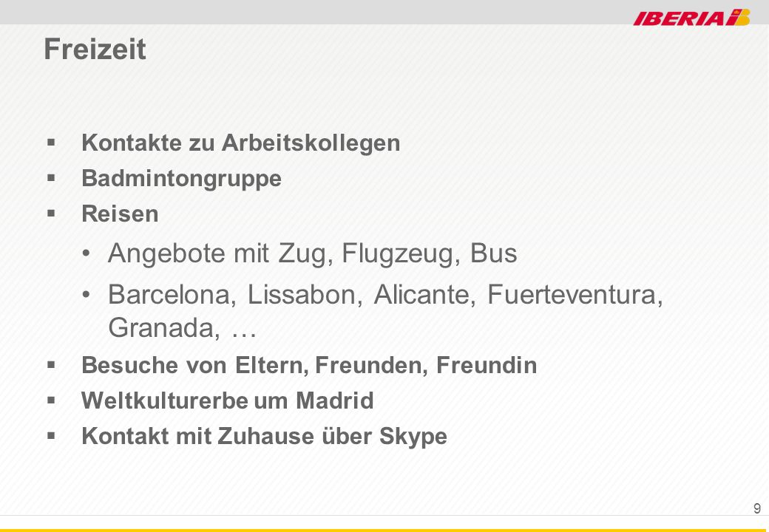Click the Reisen heading
Image resolution: width=769 pixels, height=532 pixels.
pos(120,214)
